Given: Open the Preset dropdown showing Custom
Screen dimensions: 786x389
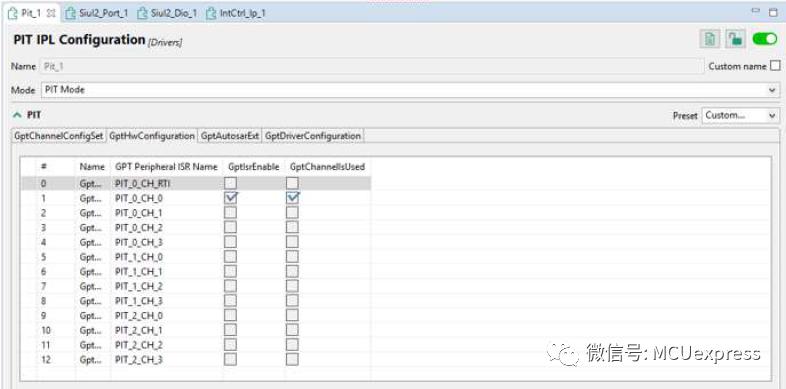Looking at the screenshot, I should click(740, 115).
